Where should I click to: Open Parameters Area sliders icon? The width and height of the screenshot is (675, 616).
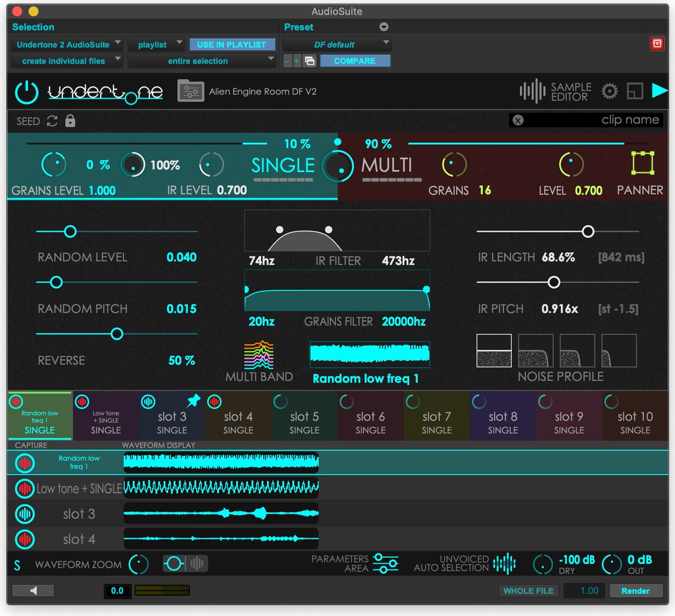(x=386, y=563)
